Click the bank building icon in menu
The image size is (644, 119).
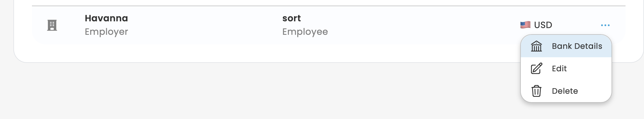pos(536,46)
